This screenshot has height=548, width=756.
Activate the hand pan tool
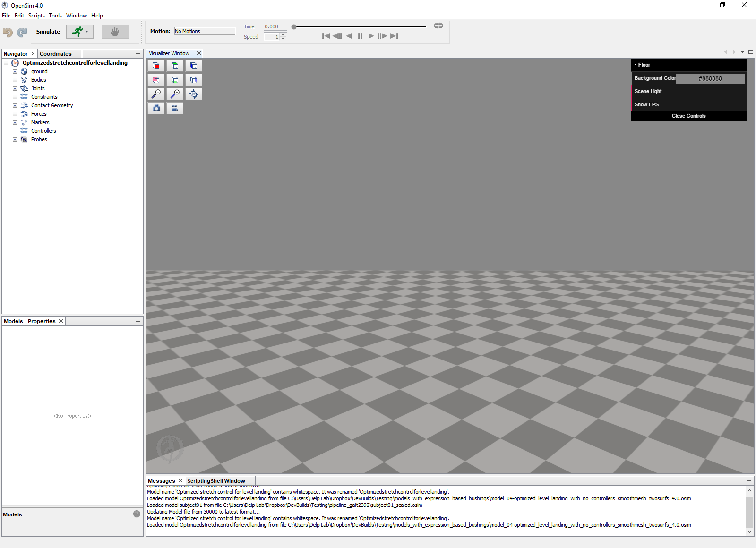pos(115,32)
